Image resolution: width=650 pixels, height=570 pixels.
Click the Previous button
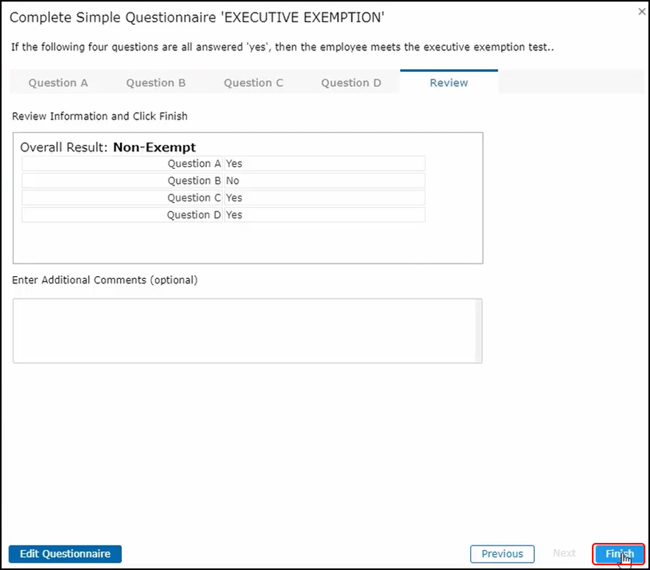pos(502,553)
